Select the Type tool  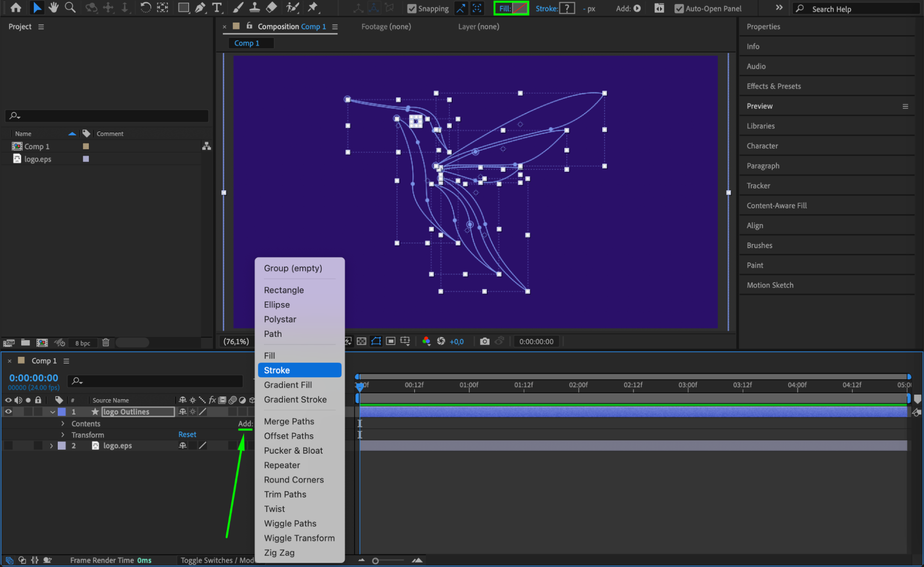216,7
